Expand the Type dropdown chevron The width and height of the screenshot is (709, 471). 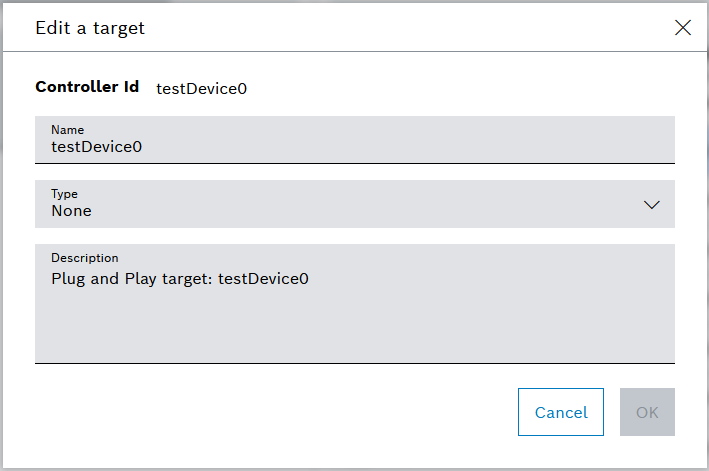(x=652, y=204)
